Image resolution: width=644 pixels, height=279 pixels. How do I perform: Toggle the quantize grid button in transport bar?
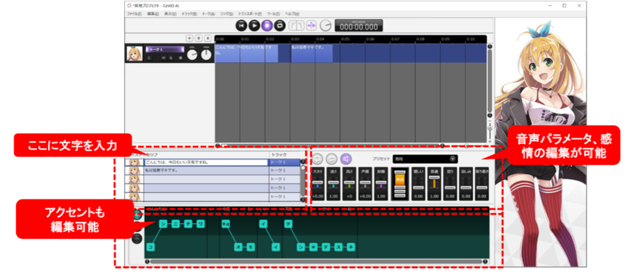point(296,26)
